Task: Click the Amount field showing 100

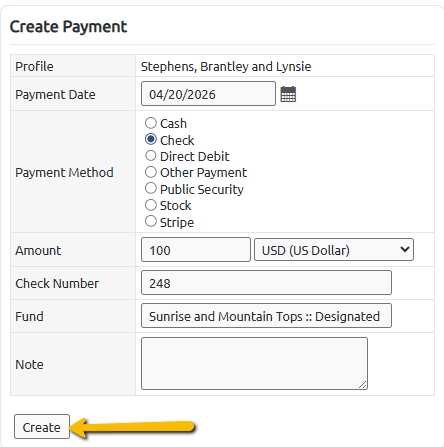Action: [196, 250]
